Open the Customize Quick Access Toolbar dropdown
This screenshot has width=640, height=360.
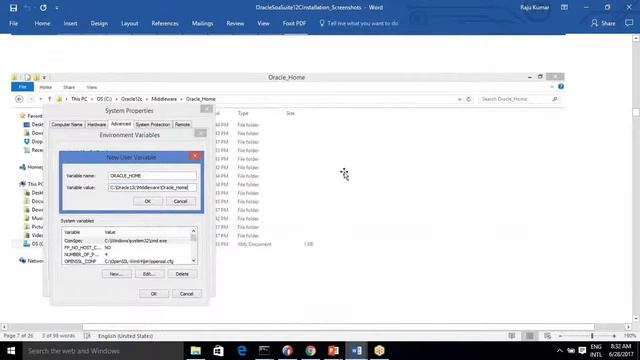point(57,8)
